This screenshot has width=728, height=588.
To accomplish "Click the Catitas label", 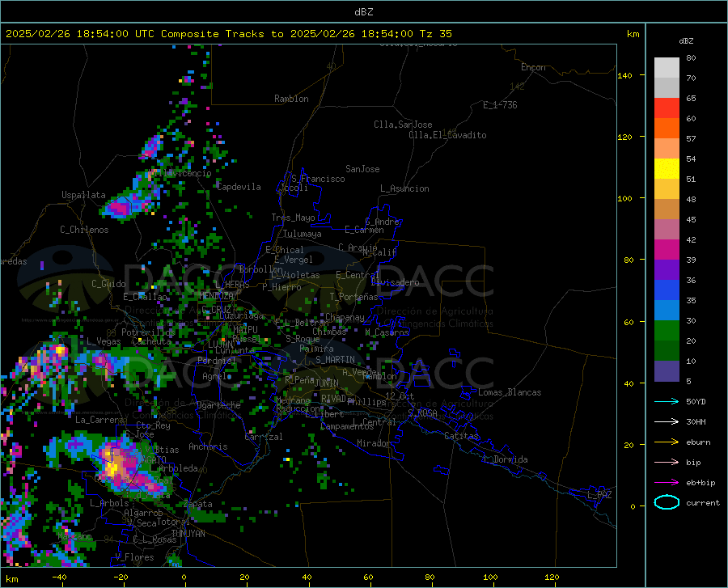I will (461, 436).
